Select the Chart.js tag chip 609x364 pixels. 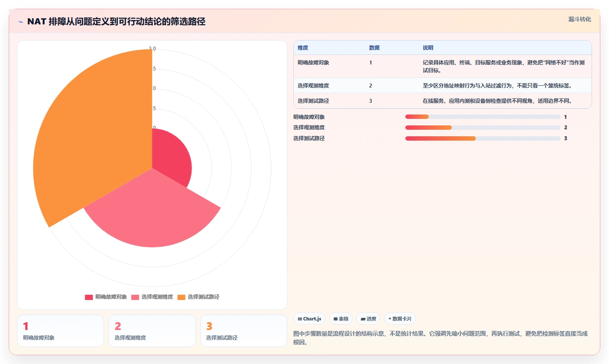(x=310, y=319)
